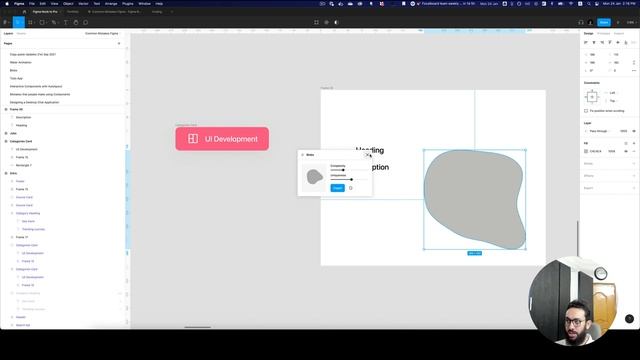This screenshot has height=360, width=640.
Task: Select the Frame tool
Action: (x=30, y=22)
